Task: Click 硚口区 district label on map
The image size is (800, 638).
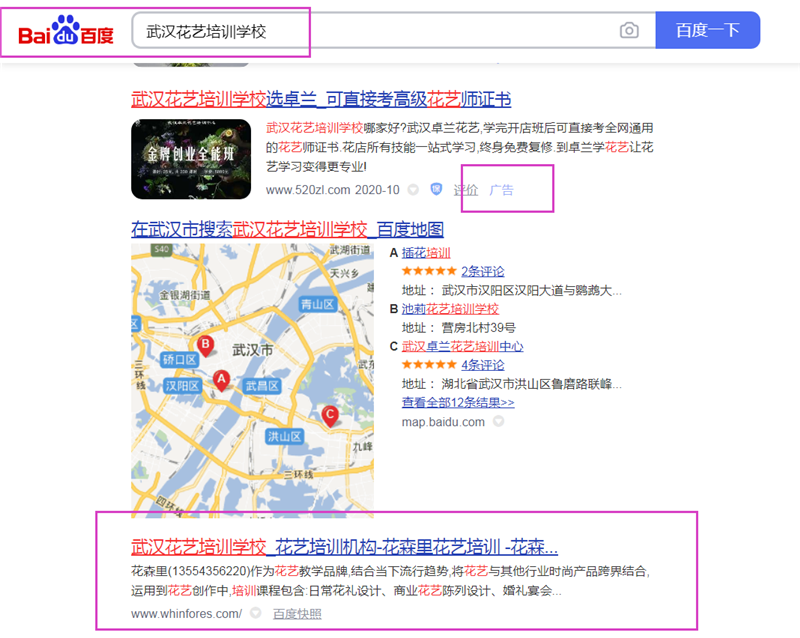Action: tap(179, 360)
